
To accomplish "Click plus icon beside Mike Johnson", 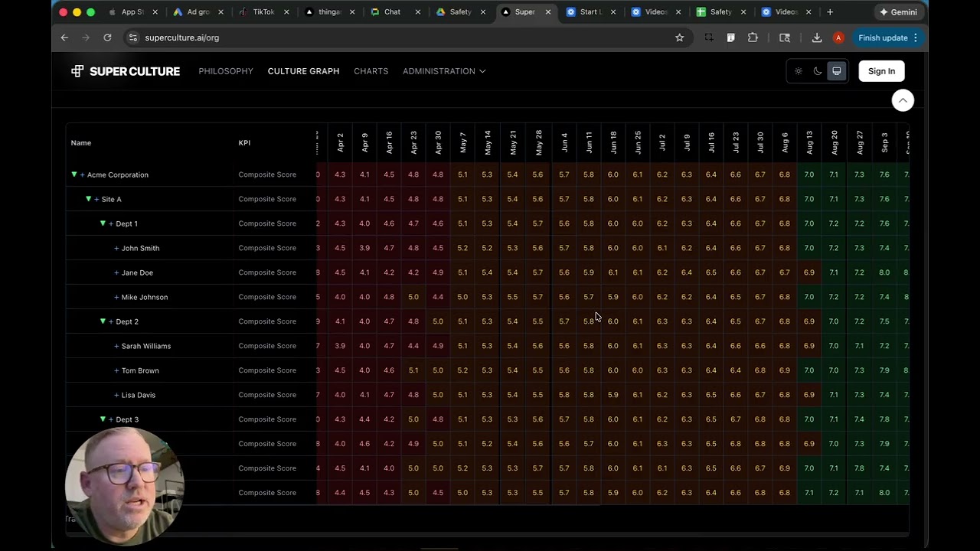I will pos(116,297).
